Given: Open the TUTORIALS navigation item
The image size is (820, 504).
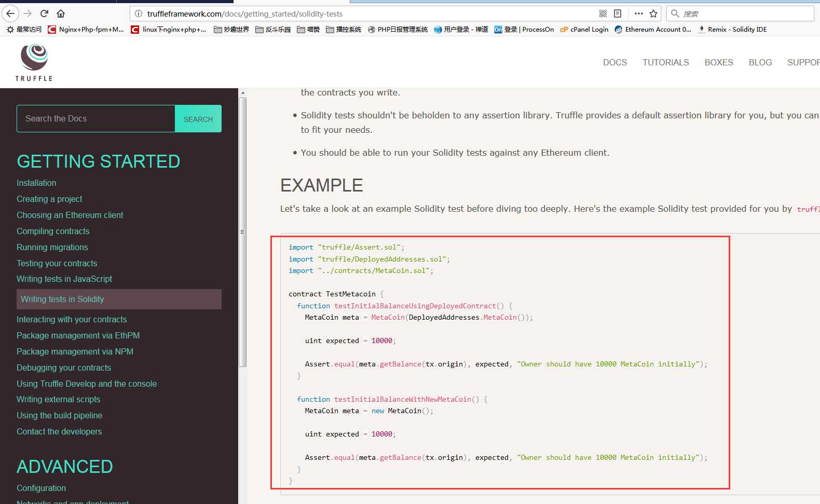Looking at the screenshot, I should (x=665, y=62).
